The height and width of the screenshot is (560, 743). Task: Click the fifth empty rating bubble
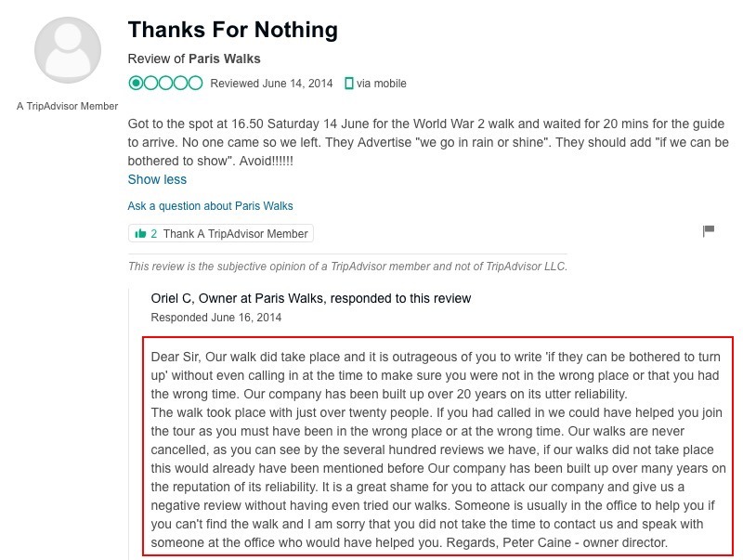coord(195,84)
